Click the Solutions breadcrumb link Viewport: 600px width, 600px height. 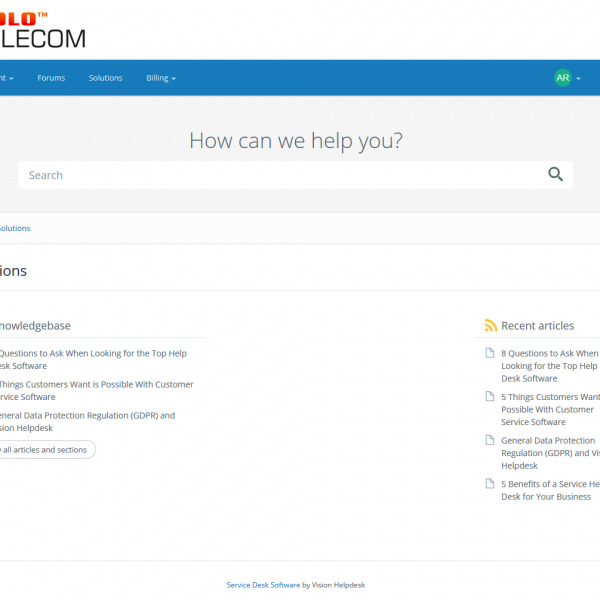click(x=14, y=228)
